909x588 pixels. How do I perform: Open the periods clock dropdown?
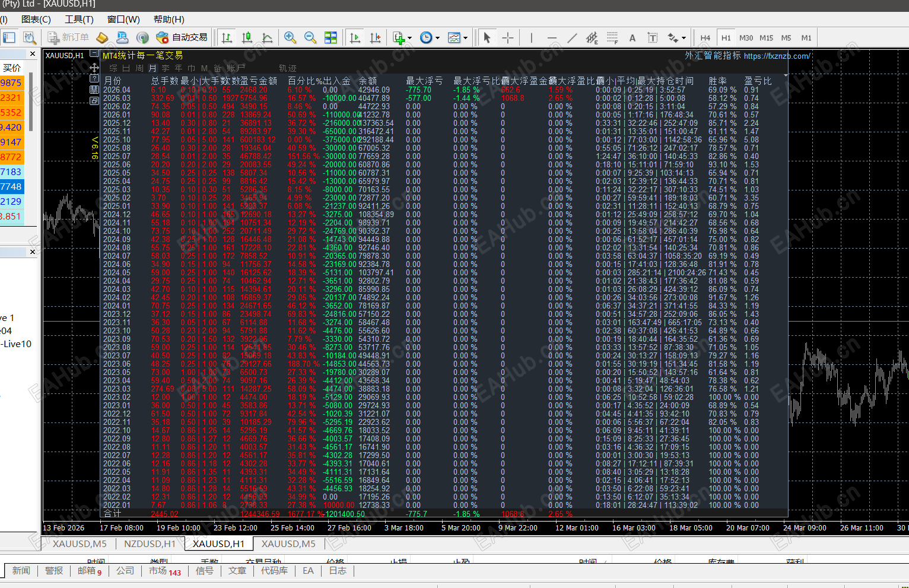coord(430,37)
